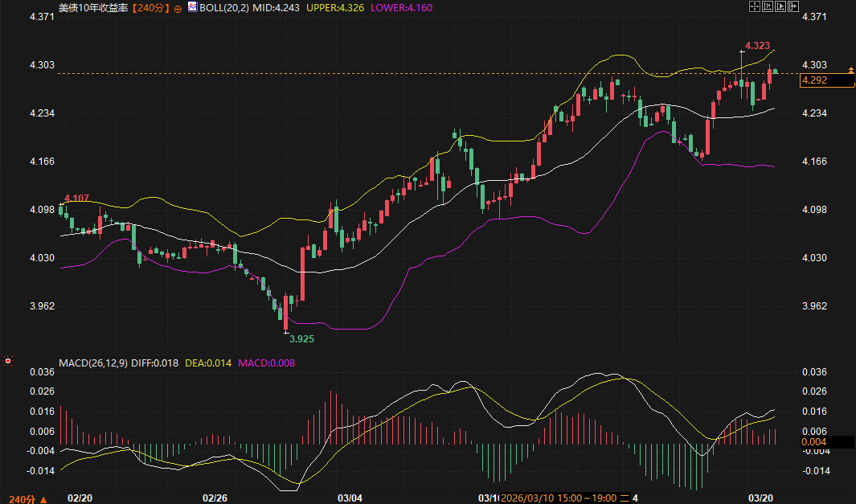Open the【240分】timeframe label in the title
This screenshot has width=856, height=504.
pos(152,6)
